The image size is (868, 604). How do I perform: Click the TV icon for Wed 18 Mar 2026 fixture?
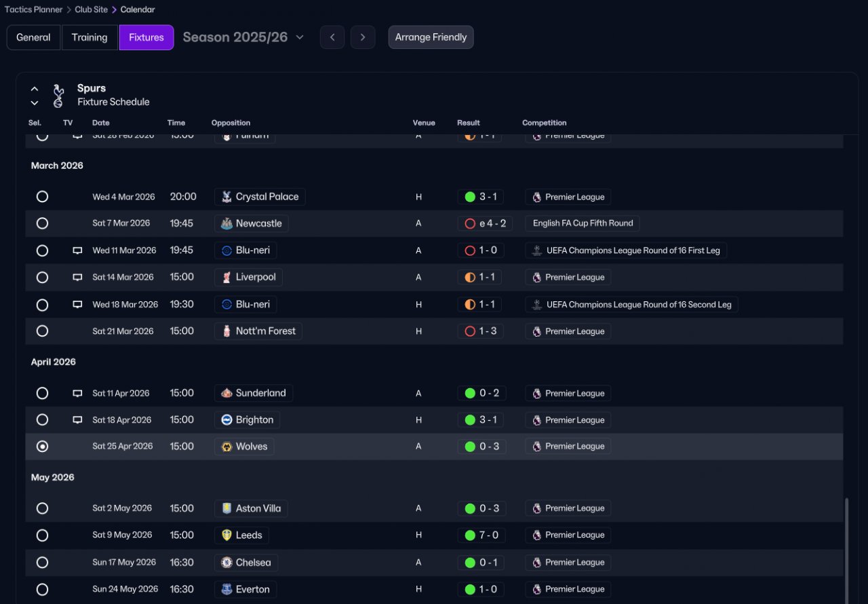[x=77, y=305]
